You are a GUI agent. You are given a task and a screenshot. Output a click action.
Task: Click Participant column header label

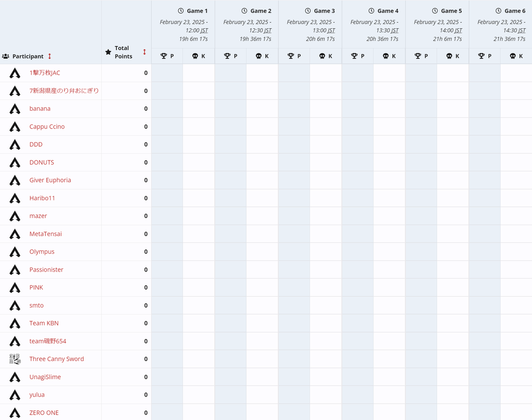pos(28,56)
